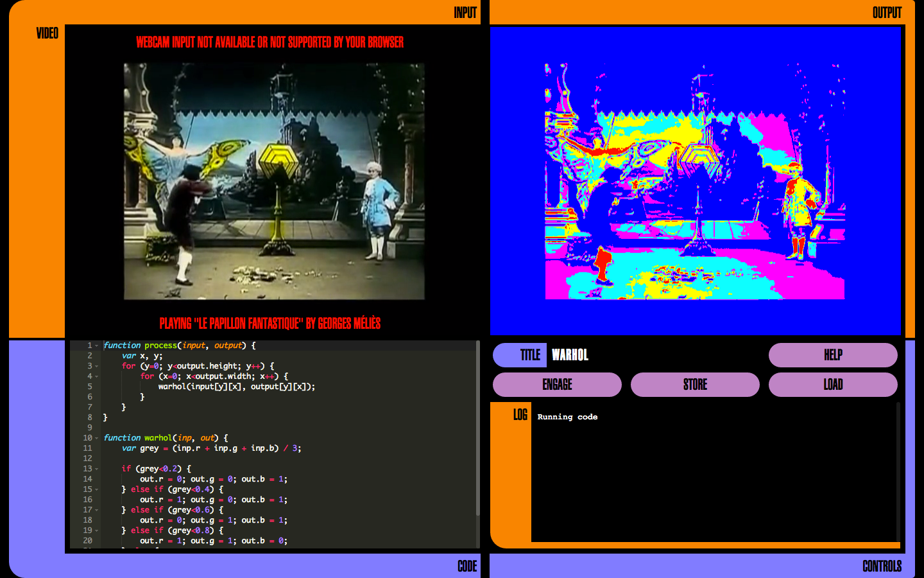Load a previously saved sketch
Screen dimensions: 924x578
click(834, 385)
